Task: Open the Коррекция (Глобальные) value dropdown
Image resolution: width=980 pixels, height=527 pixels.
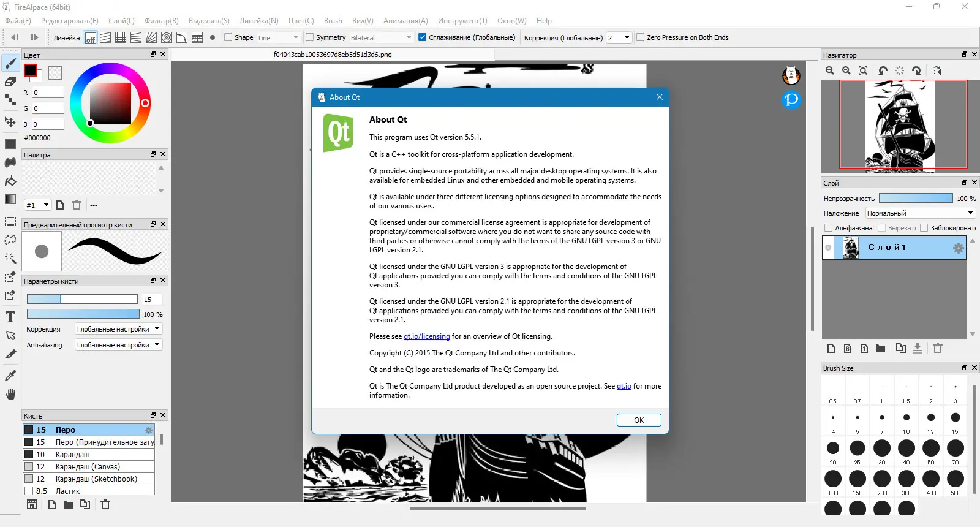Action: pos(619,37)
